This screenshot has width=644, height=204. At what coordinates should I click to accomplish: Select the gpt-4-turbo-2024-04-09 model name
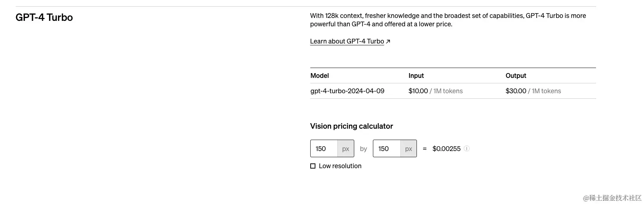(x=347, y=91)
